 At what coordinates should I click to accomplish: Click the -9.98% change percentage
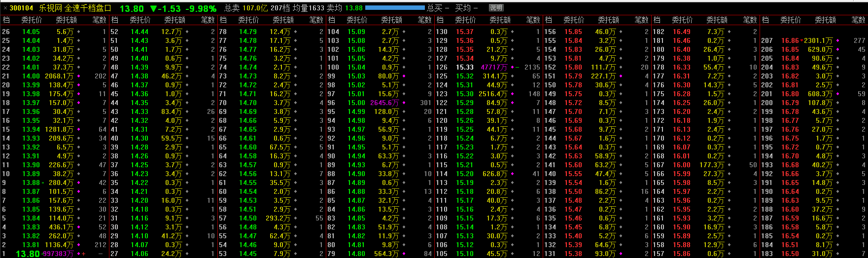coord(201,9)
